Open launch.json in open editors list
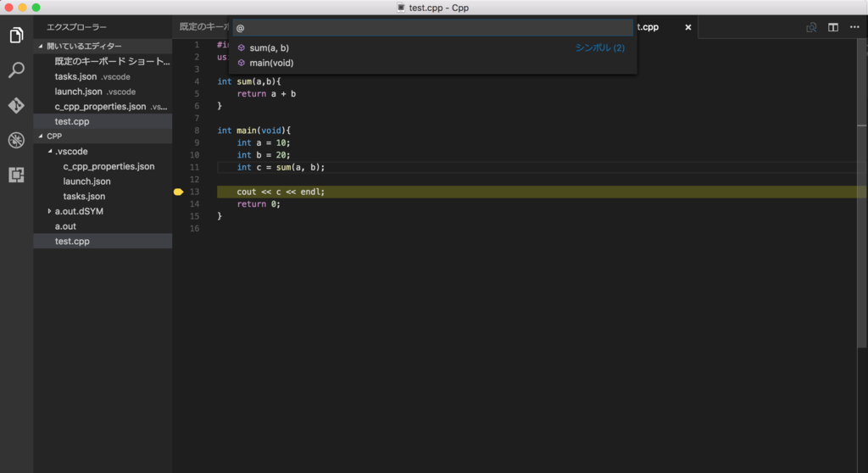 pyautogui.click(x=103, y=92)
